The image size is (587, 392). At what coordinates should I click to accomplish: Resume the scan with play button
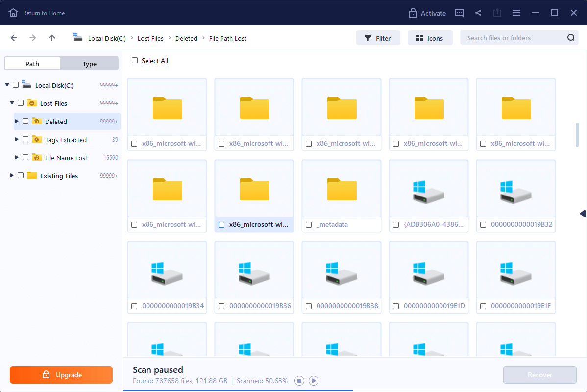pos(314,381)
